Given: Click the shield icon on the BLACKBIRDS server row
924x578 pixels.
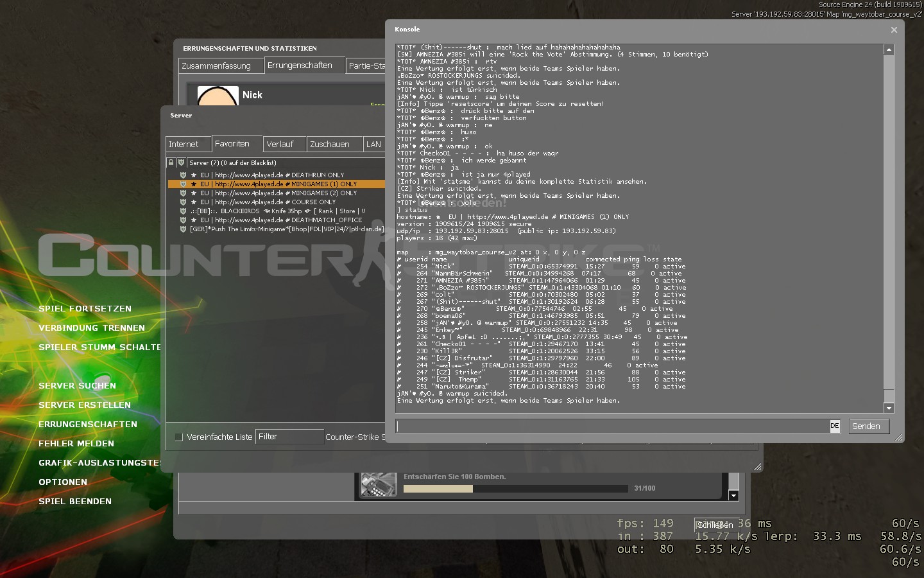Looking at the screenshot, I should 183,211.
